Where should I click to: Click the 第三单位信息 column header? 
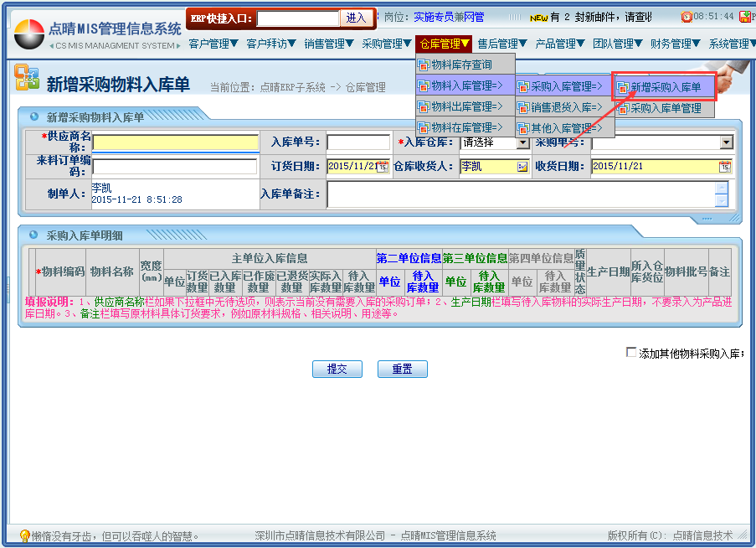(475, 259)
